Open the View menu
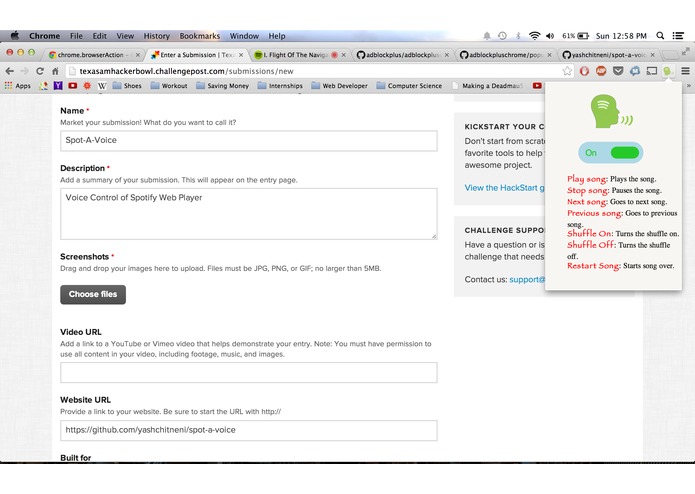 [x=125, y=36]
